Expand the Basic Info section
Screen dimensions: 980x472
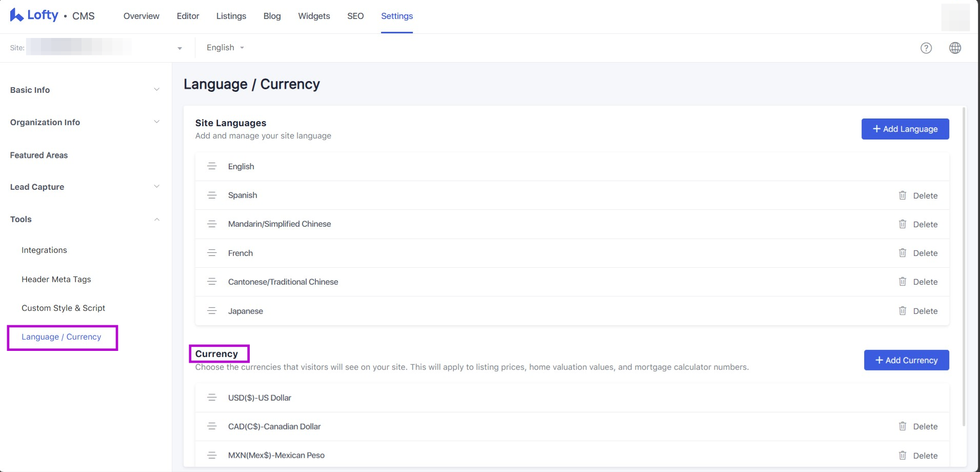pyautogui.click(x=85, y=90)
